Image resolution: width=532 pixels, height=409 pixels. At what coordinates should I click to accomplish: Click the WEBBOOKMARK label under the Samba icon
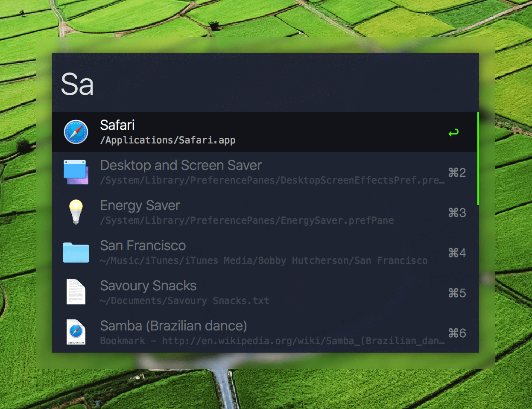pyautogui.click(x=76, y=342)
